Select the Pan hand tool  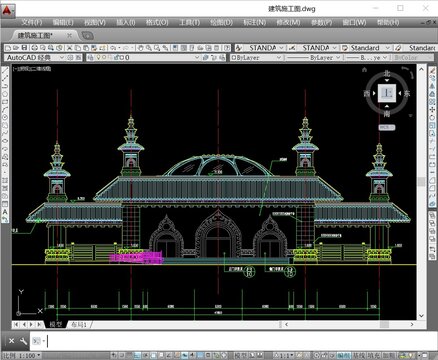(140, 48)
